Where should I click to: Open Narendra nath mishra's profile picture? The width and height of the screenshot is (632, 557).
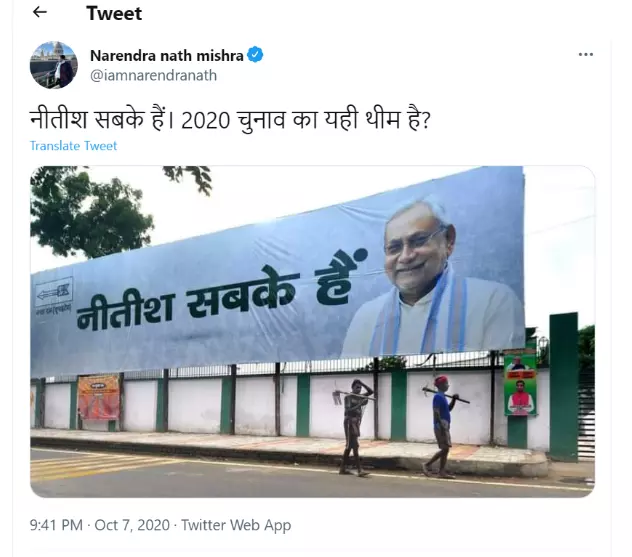tap(54, 65)
